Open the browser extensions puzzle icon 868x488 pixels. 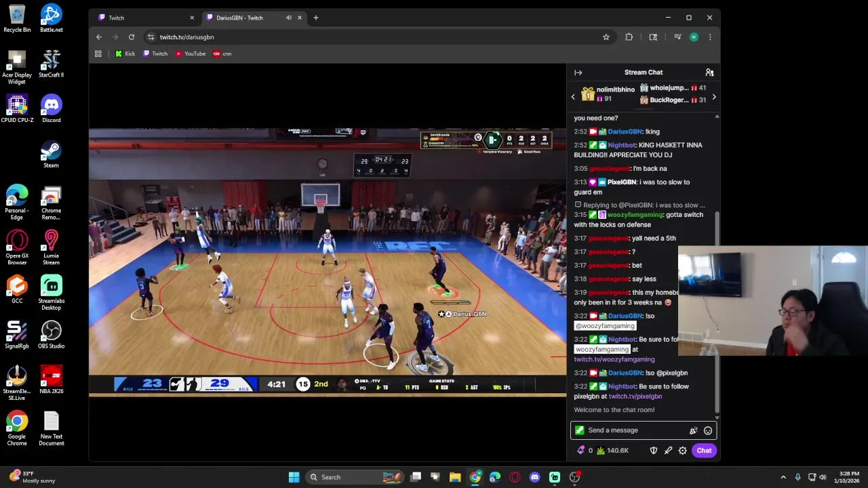tap(629, 37)
